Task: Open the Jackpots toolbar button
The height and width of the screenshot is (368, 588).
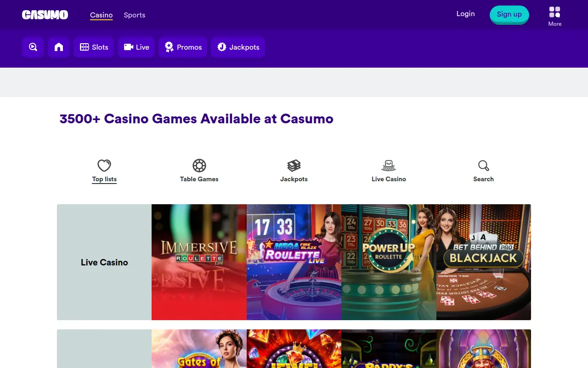Action: coord(238,47)
